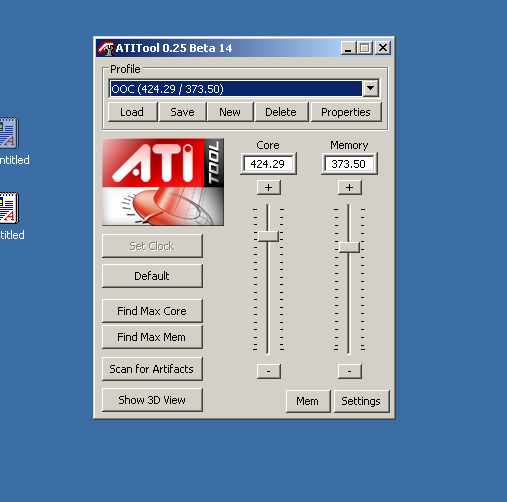Click the ATI Tool logo image
The height and width of the screenshot is (502, 507).
(x=163, y=182)
